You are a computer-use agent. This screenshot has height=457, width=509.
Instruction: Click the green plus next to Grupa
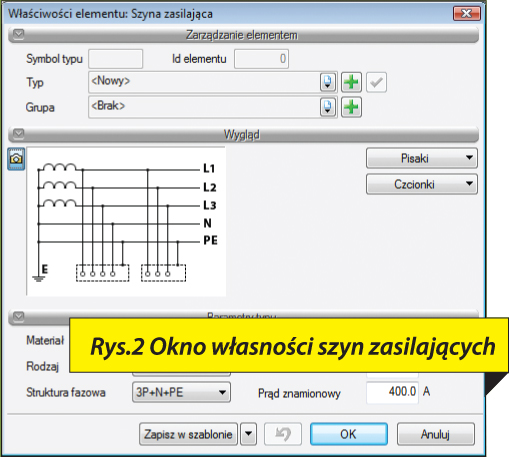coord(351,107)
